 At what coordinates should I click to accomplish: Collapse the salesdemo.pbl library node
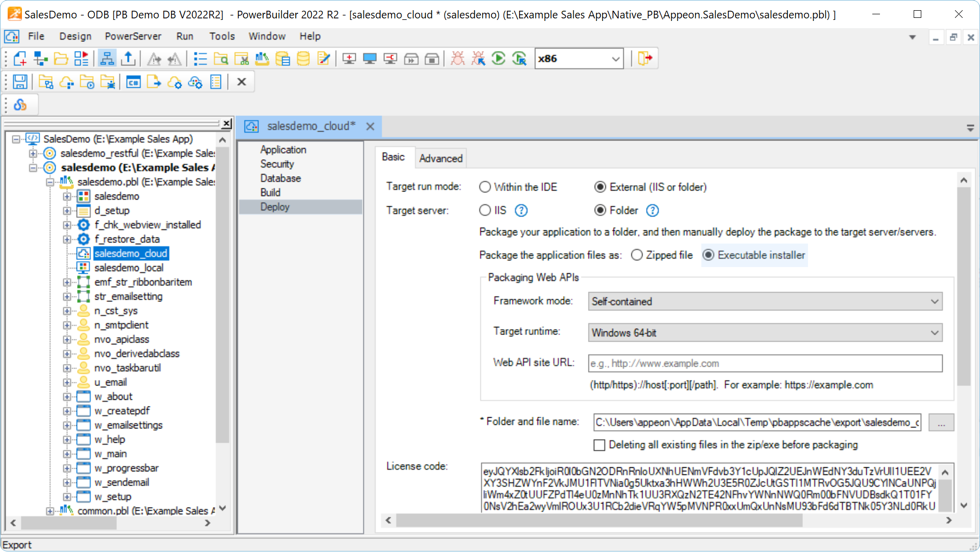pyautogui.click(x=50, y=182)
